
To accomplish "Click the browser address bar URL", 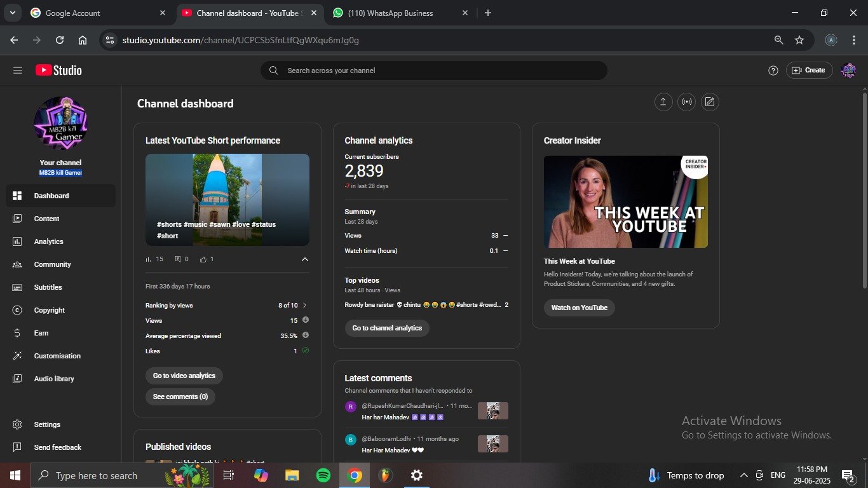I will point(241,40).
